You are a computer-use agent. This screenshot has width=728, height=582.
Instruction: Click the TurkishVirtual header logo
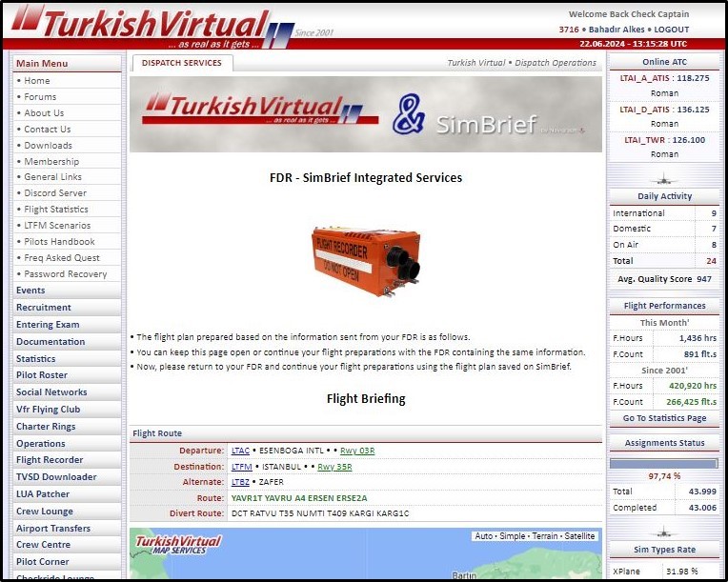pos(152,27)
